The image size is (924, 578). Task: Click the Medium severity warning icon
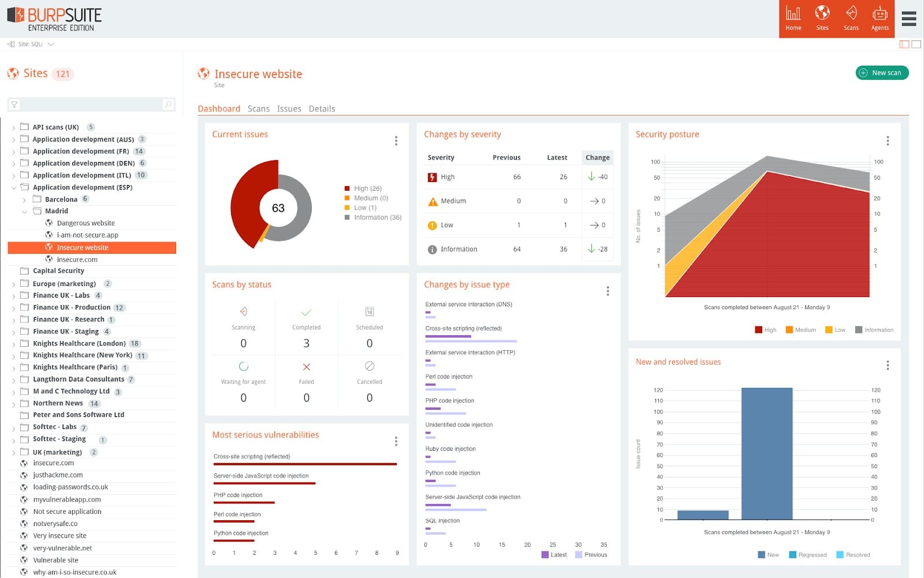point(433,201)
